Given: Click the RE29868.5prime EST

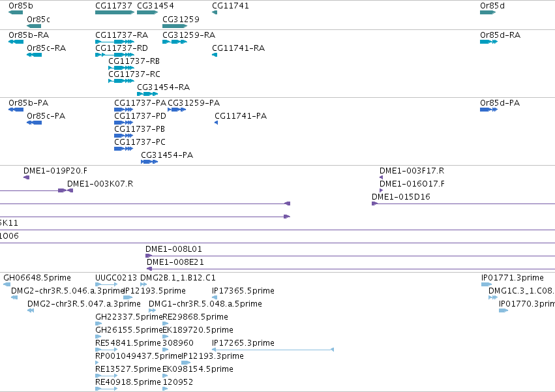Looking at the screenshot, I should pos(165,324).
